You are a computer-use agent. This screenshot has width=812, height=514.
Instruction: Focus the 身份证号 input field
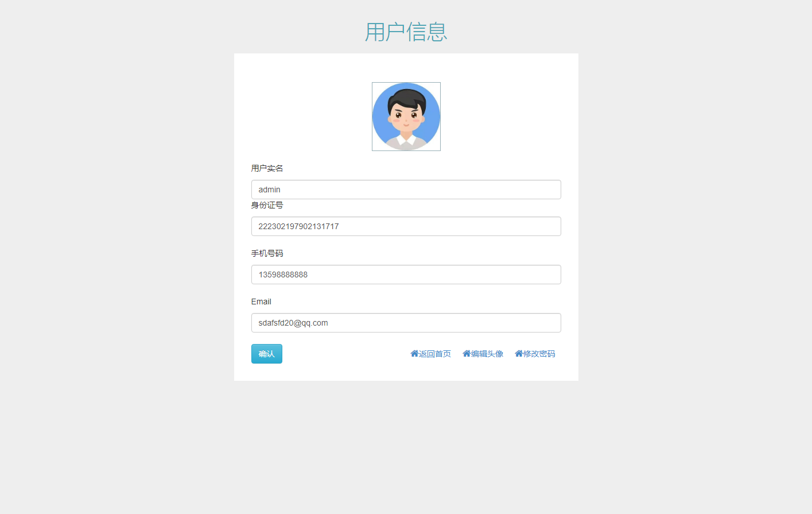pyautogui.click(x=406, y=226)
